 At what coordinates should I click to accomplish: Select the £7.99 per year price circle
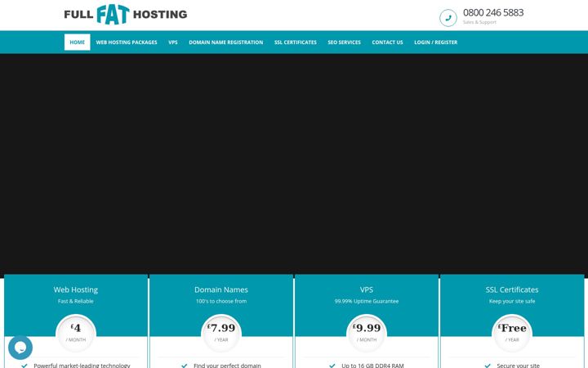[x=221, y=333]
